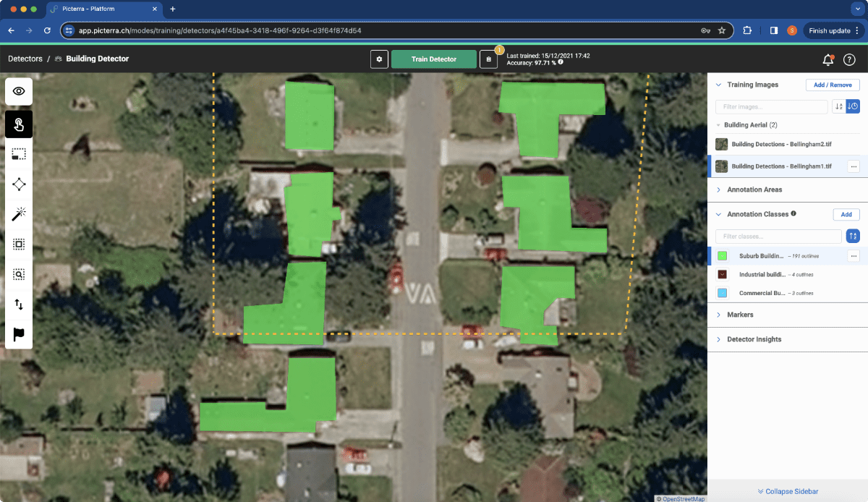Open detector settings gear icon
This screenshot has width=868, height=502.
click(379, 59)
